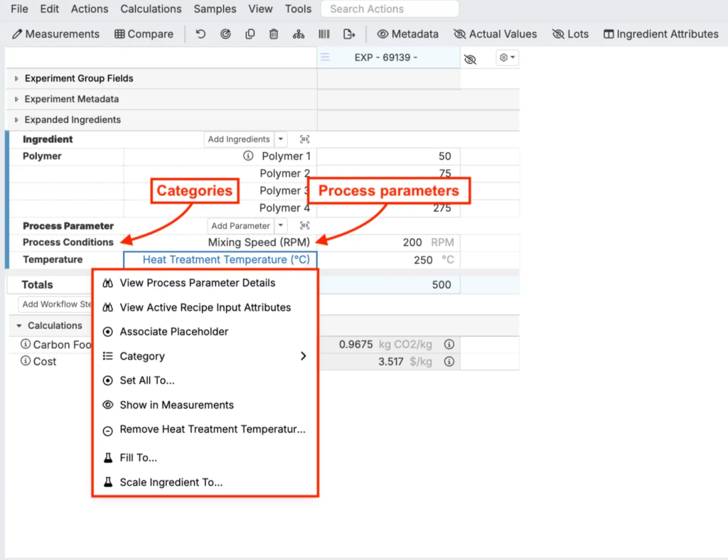The image size is (728, 560).
Task: Open the View menu
Action: 260,9
